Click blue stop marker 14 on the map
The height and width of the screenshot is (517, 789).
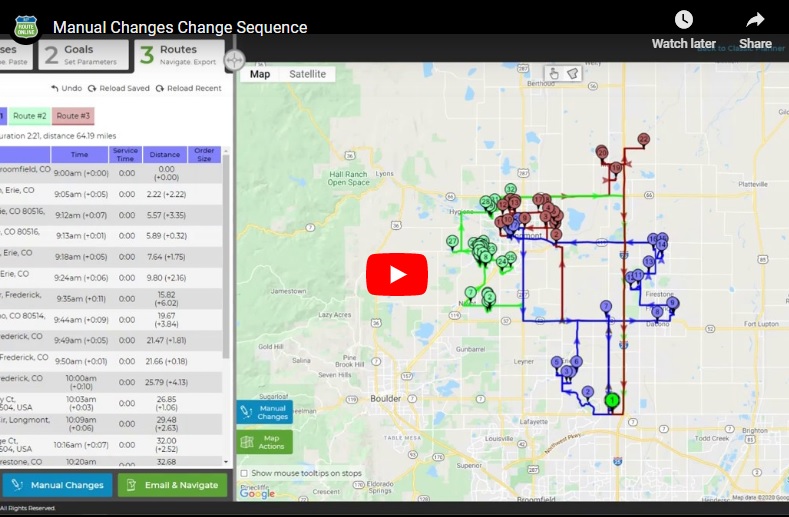pyautogui.click(x=661, y=245)
